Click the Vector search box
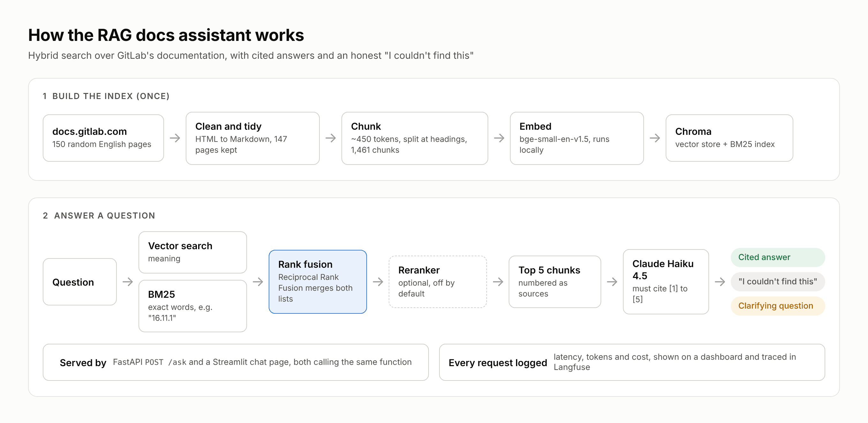The image size is (868, 423). tap(192, 252)
